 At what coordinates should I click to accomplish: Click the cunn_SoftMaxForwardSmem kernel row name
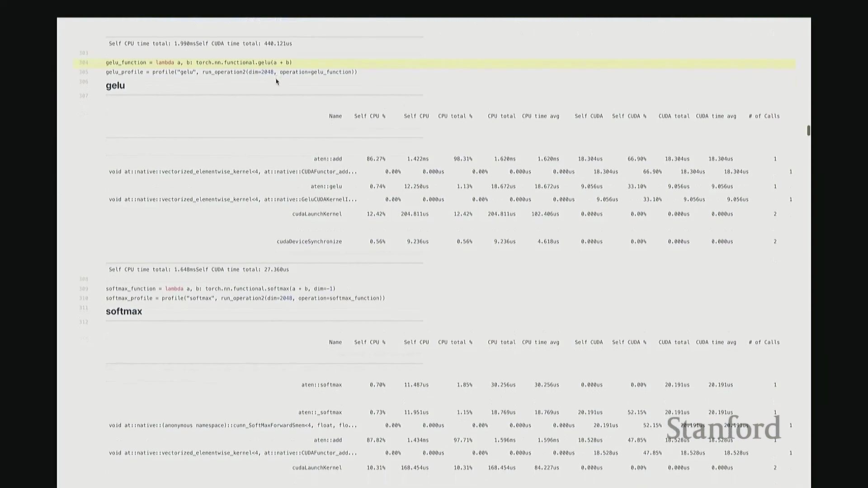click(x=233, y=426)
